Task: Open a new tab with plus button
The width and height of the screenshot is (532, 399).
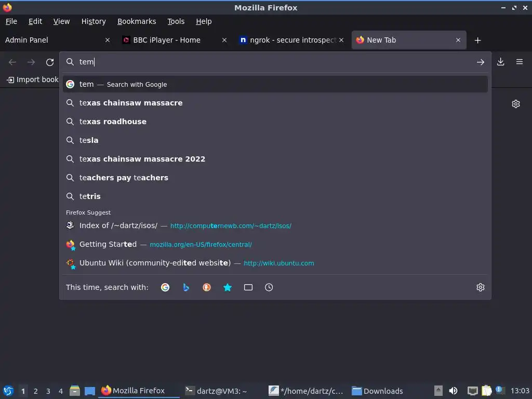Action: click(x=477, y=41)
